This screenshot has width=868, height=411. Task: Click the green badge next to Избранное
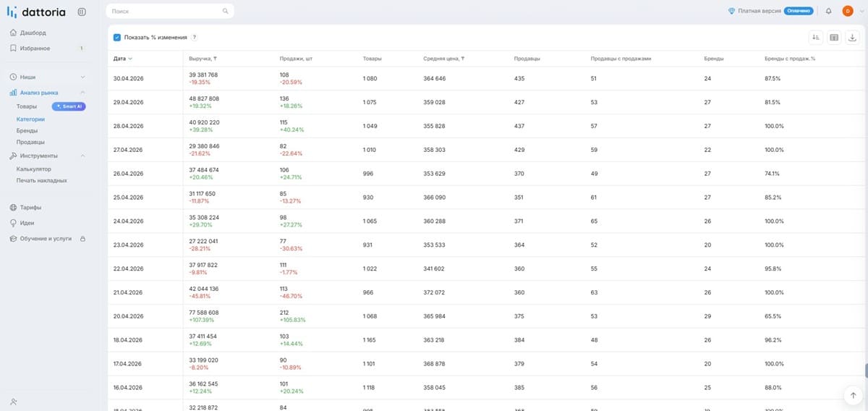pos(82,48)
